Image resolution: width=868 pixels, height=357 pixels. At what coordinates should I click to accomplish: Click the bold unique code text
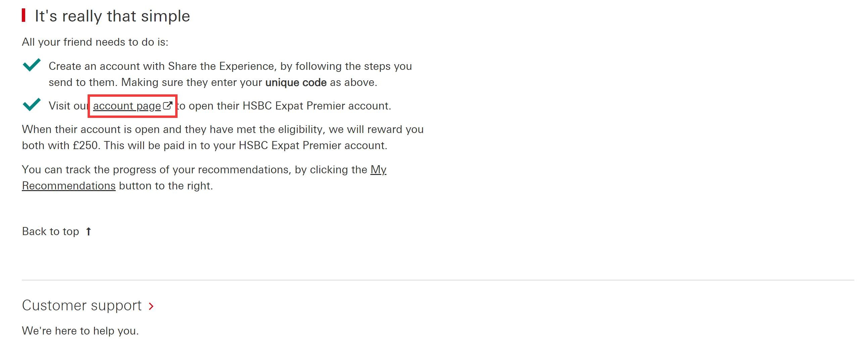[296, 83]
